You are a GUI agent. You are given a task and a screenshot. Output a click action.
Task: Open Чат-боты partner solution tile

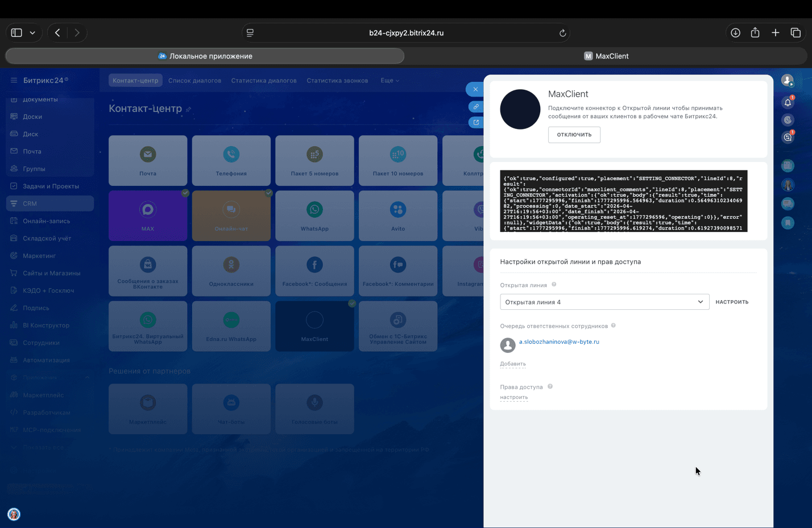(231, 409)
